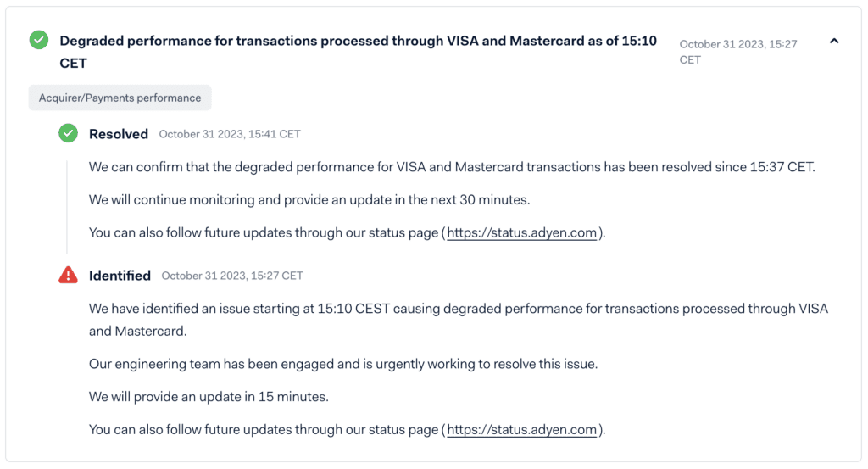Open the status.adyen.com link in Identified update
The image size is (868, 469).
(521, 430)
